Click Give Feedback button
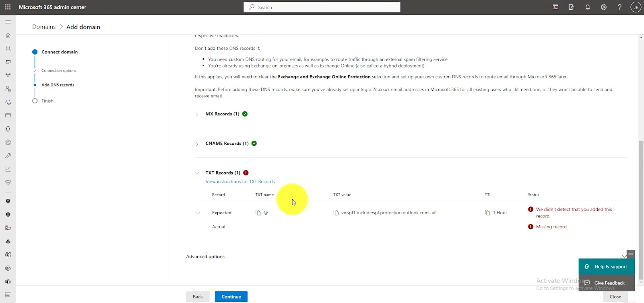 [x=607, y=283]
